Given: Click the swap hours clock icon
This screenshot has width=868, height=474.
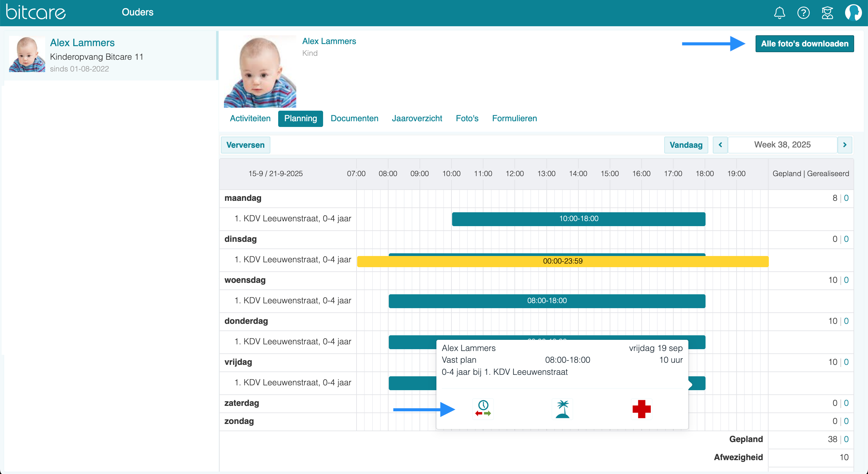Looking at the screenshot, I should click(483, 409).
